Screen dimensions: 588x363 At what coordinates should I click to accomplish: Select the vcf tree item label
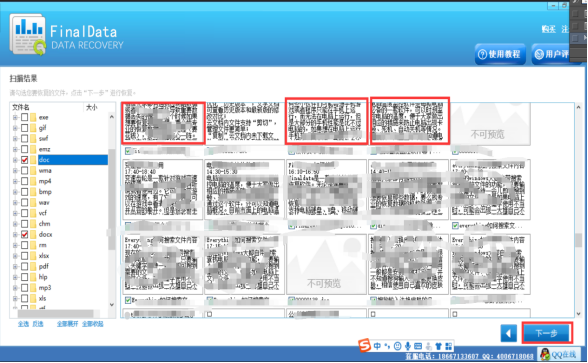pyautogui.click(x=43, y=213)
